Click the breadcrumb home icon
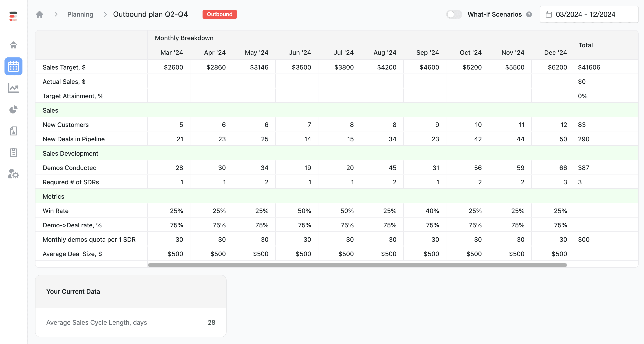 [x=40, y=14]
